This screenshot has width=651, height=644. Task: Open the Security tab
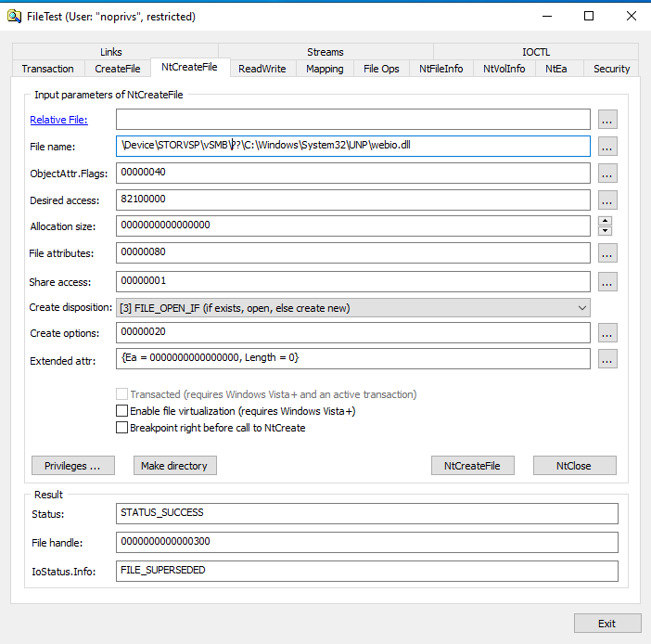(611, 69)
